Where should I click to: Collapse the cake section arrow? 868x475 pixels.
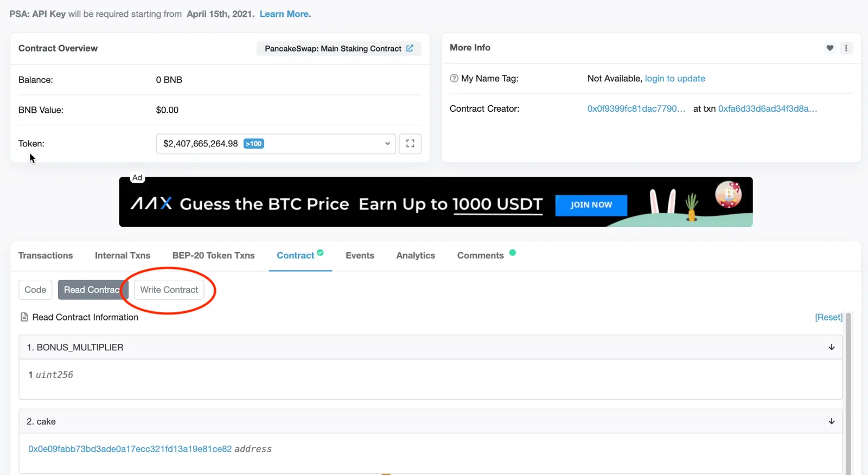pyautogui.click(x=831, y=421)
